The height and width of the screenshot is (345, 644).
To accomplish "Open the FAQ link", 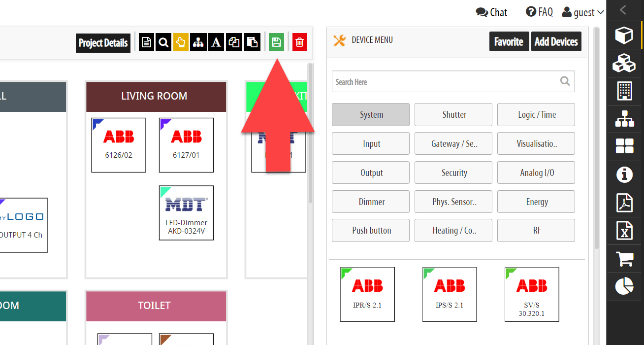I will coord(539,12).
